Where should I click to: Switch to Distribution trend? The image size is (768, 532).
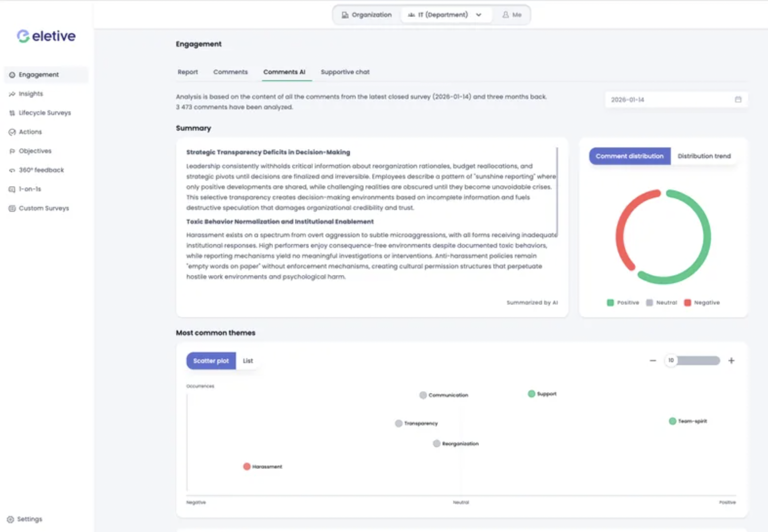(704, 156)
